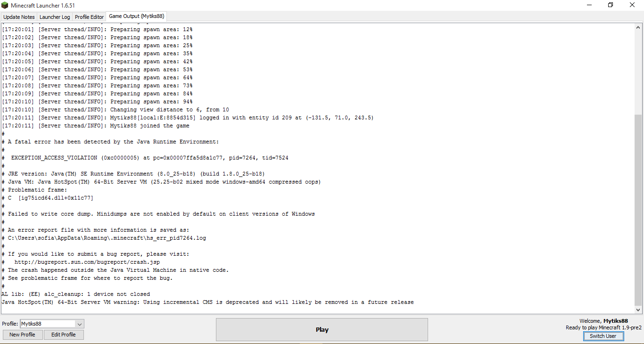Click the scrollbar up arrow in game output
644x344 pixels.
pos(638,27)
